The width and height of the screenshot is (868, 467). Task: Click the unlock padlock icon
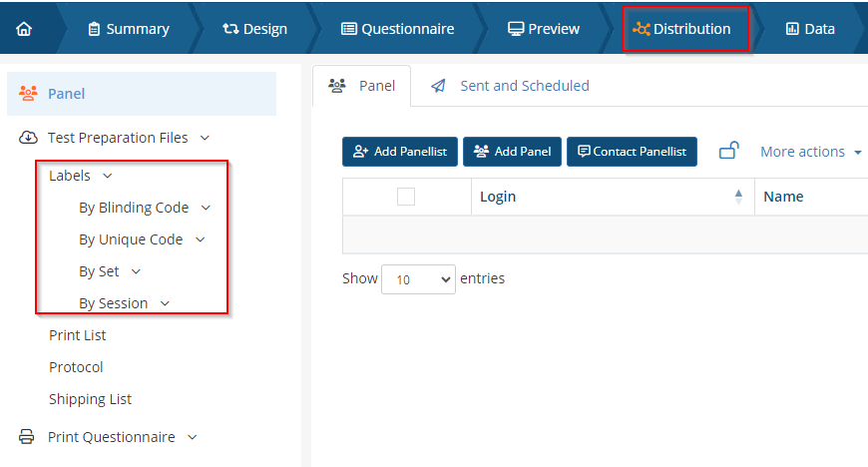[x=729, y=151]
